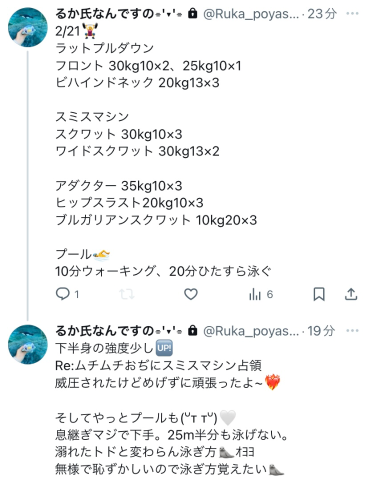Click the 19分 timestamp
This screenshot has width=368, height=480.
click(x=321, y=331)
